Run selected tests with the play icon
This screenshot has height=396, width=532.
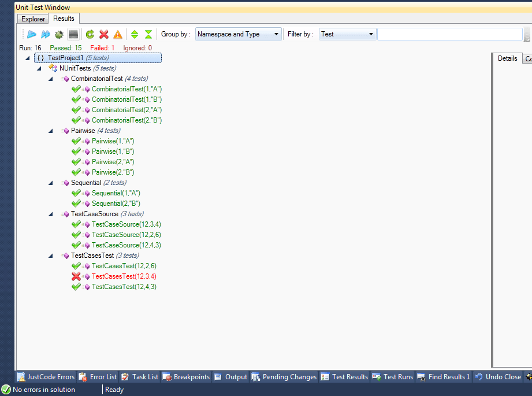[32, 34]
